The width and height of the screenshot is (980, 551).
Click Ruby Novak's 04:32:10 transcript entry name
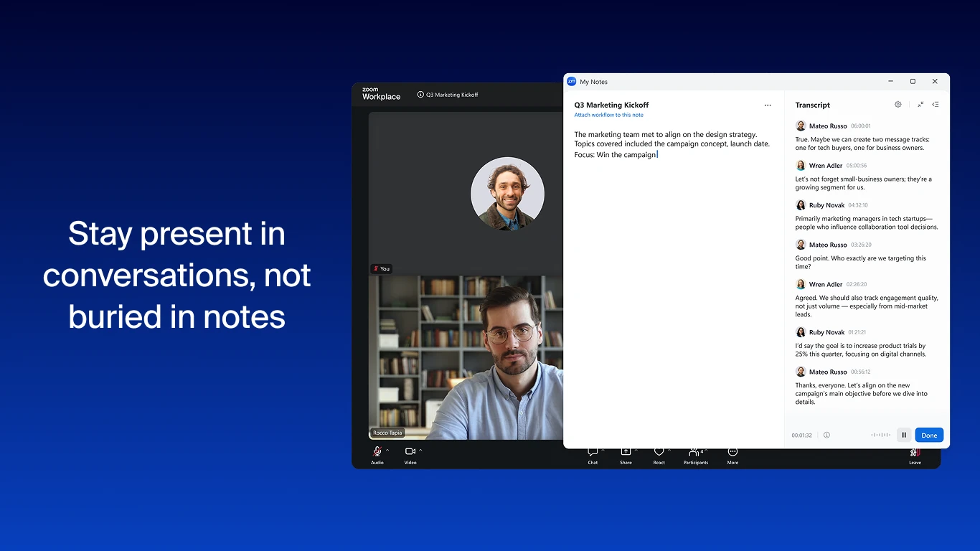tap(826, 205)
